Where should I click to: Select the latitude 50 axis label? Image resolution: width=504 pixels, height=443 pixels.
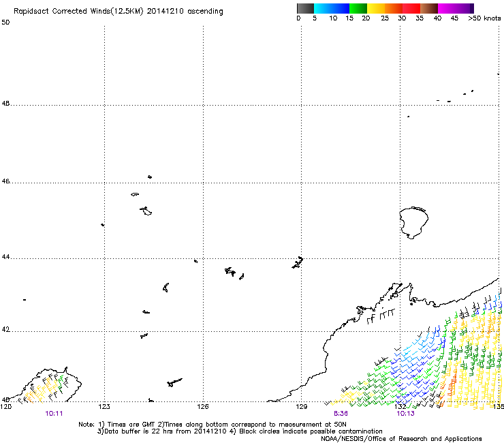pyautogui.click(x=5, y=22)
